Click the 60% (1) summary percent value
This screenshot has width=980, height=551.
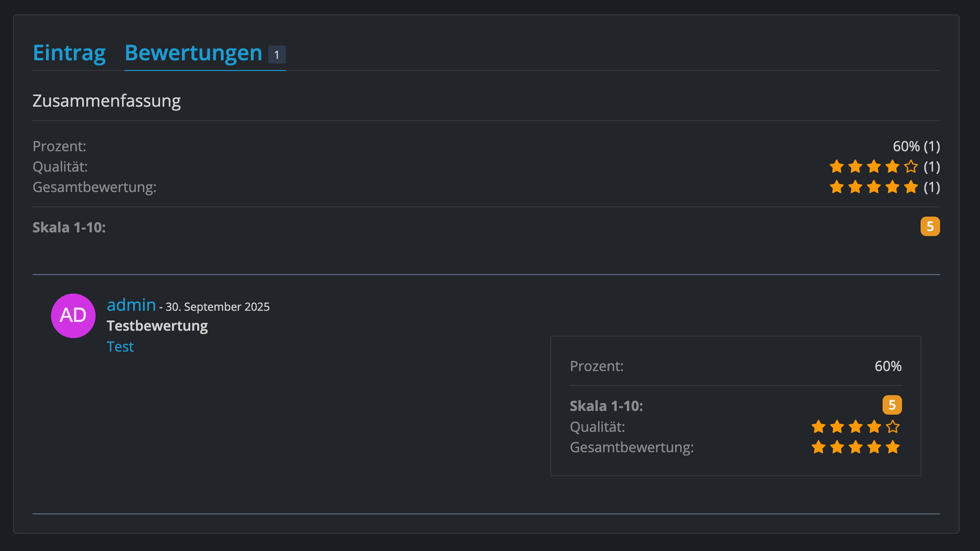click(916, 146)
